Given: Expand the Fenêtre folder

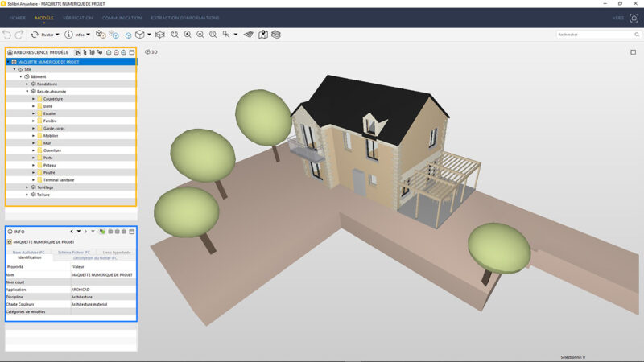Looking at the screenshot, I should 33,121.
